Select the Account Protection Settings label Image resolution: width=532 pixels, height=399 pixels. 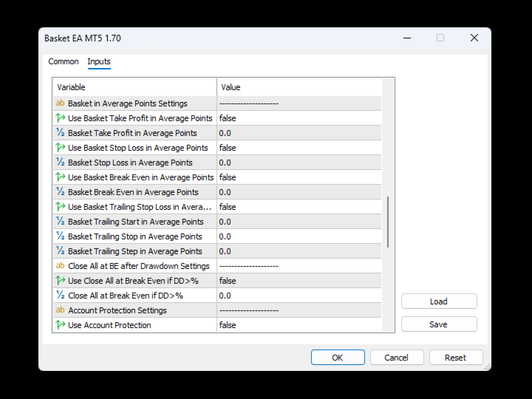tap(117, 310)
